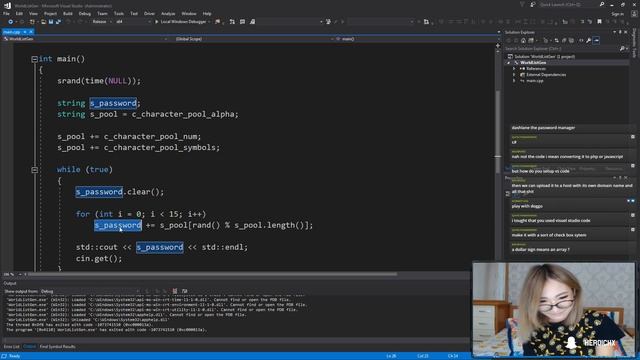The image size is (640, 360).
Task: Open the Analyze menu
Action: coord(168,13)
